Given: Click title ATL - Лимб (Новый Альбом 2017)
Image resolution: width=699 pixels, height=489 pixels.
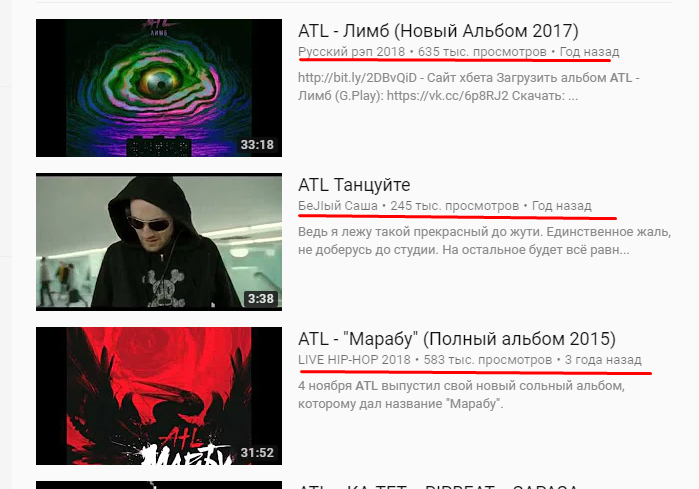Looking at the screenshot, I should pos(438,31).
